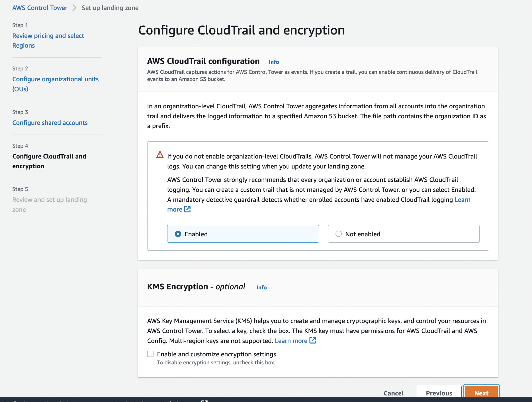
Task: Click the breadcrumb chevron separator icon
Action: point(74,8)
